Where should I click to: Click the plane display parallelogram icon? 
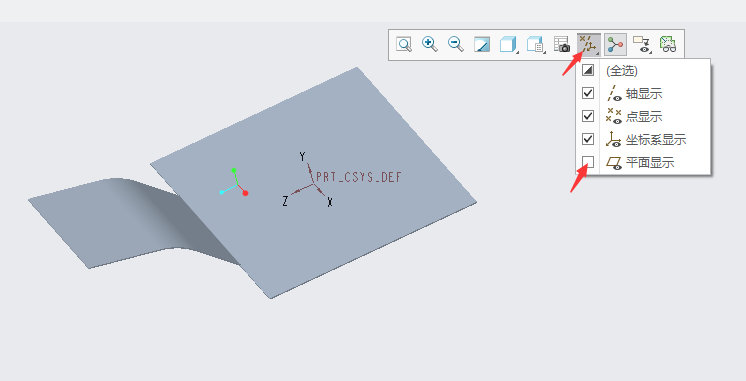(614, 163)
